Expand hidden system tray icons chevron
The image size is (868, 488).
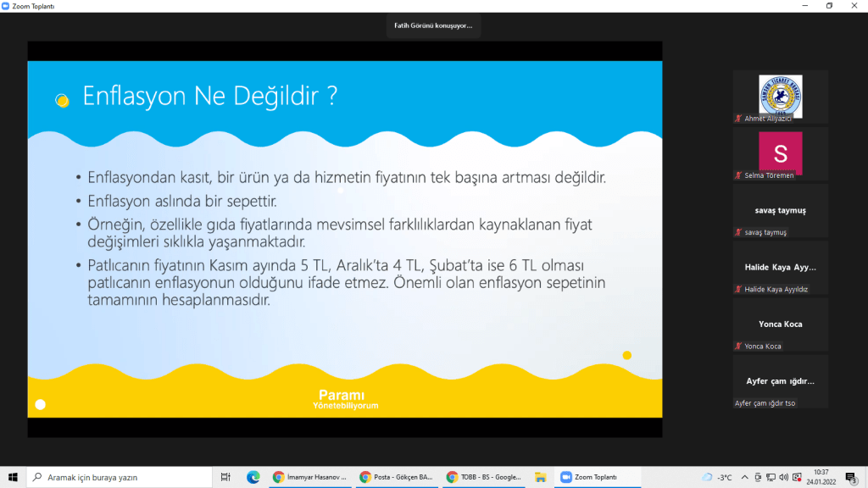coord(744,477)
